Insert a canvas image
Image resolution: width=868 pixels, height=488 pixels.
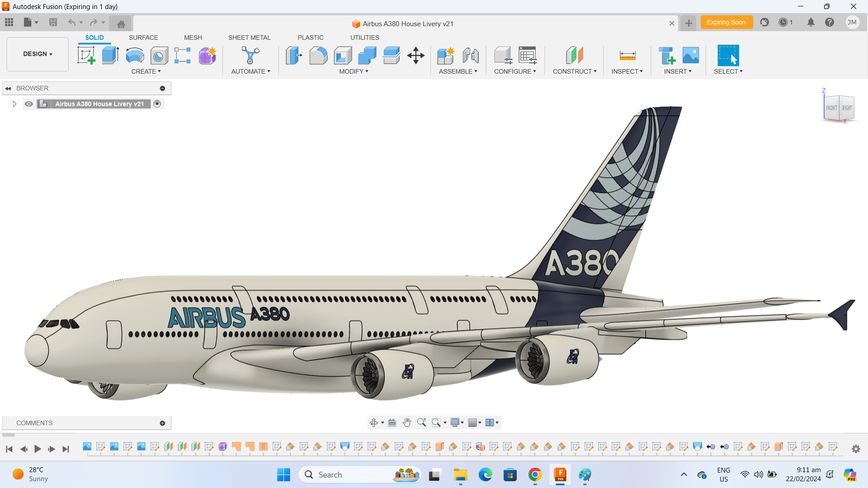coord(690,55)
